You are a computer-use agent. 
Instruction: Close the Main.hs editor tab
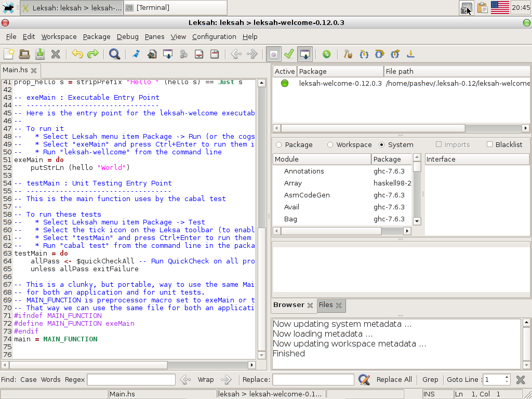click(x=34, y=71)
